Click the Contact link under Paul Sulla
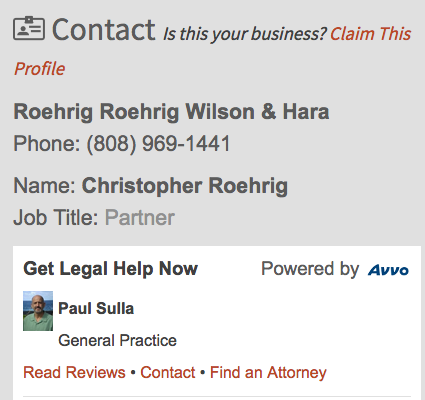 tap(168, 372)
